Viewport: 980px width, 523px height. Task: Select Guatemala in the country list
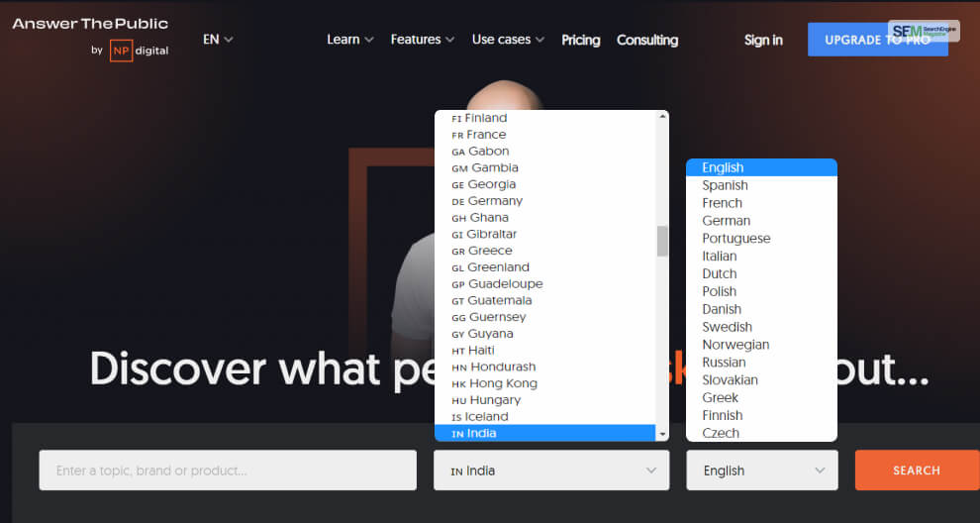545,300
